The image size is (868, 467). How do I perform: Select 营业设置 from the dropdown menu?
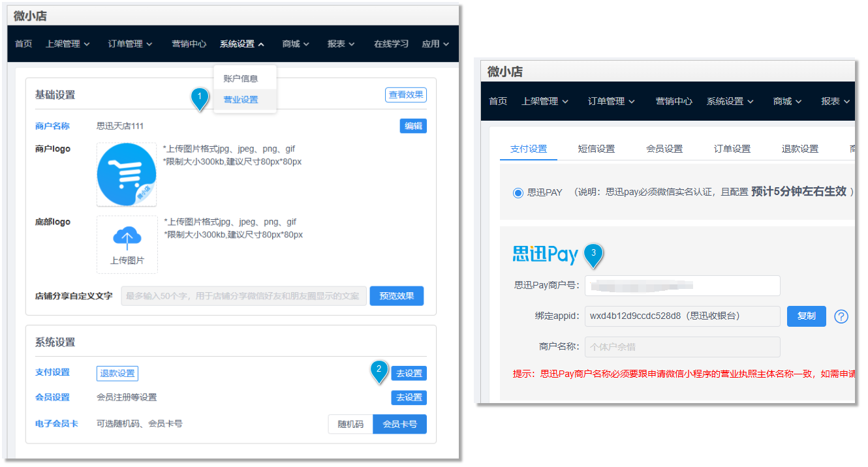241,100
